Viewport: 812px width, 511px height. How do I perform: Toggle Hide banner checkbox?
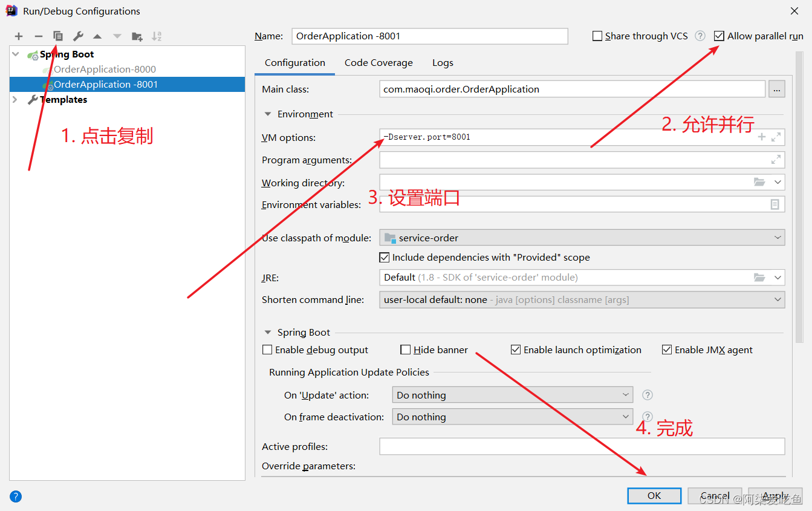click(406, 350)
